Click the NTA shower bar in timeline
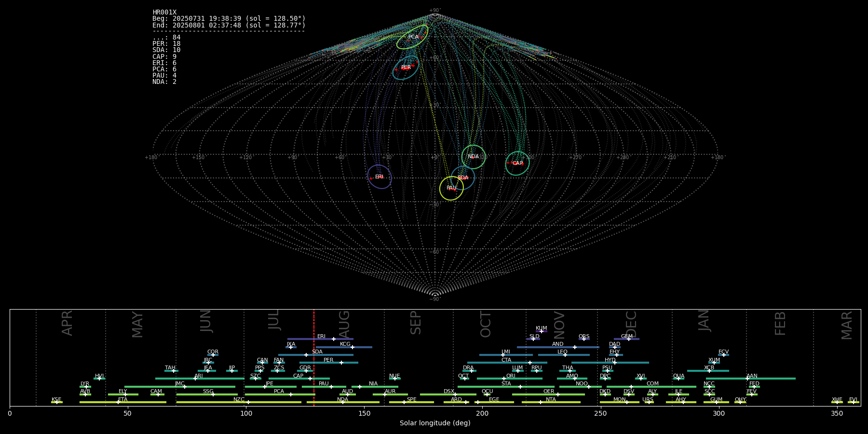868x434 pixels. (551, 402)
